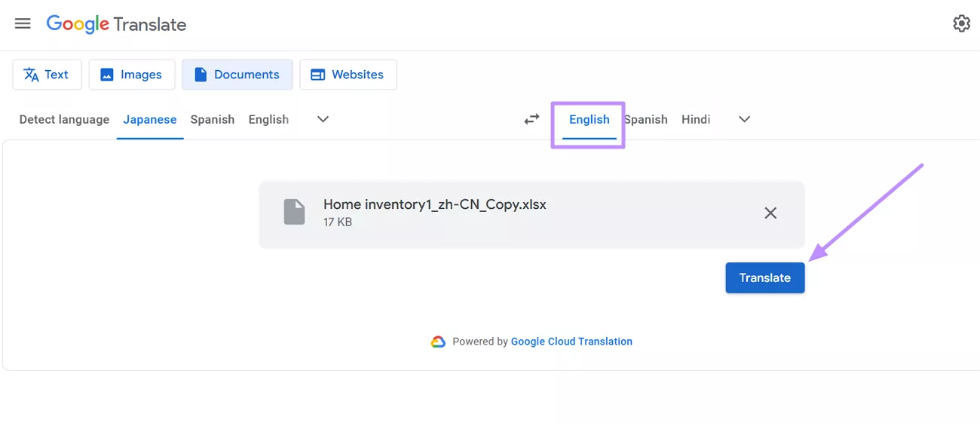This screenshot has width=980, height=423.
Task: Open the Google Cloud Translation link
Action: point(571,342)
